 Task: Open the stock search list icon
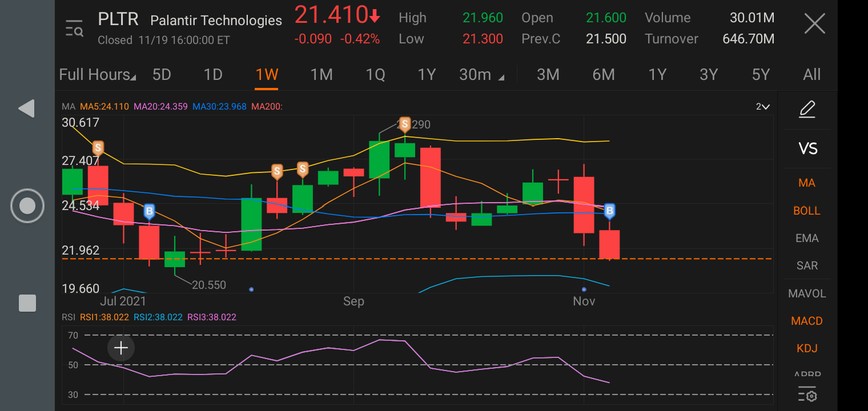click(74, 28)
